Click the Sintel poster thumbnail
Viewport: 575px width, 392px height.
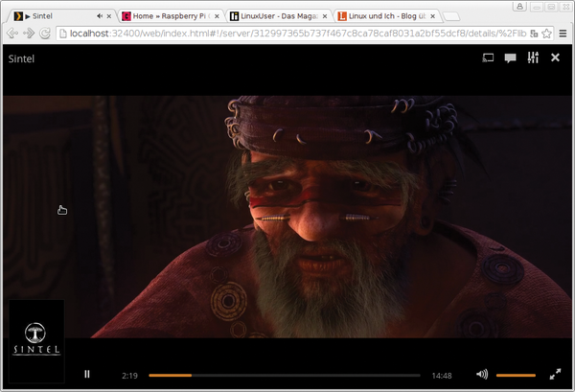pyautogui.click(x=36, y=341)
